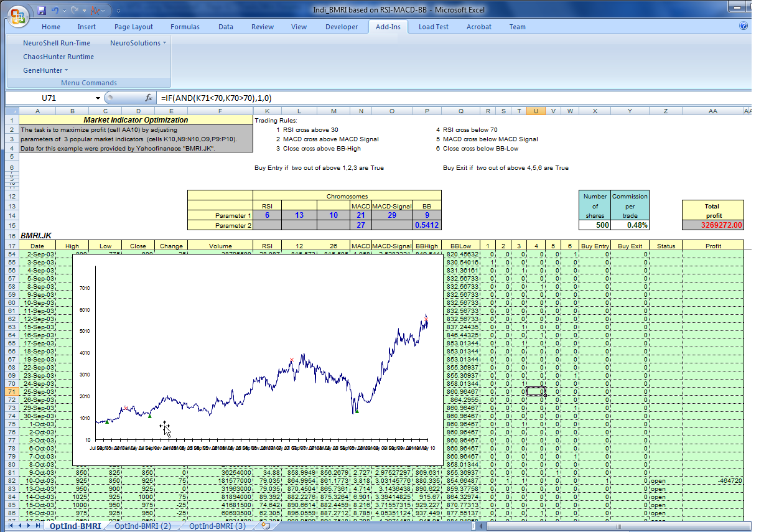Click the line chart quick access icon
This screenshot has width=774, height=532.
click(96, 10)
